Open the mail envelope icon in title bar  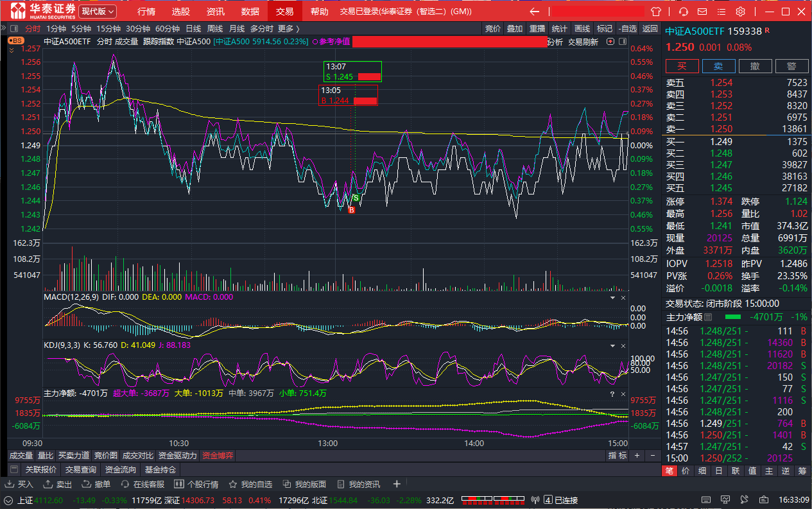pos(703,12)
